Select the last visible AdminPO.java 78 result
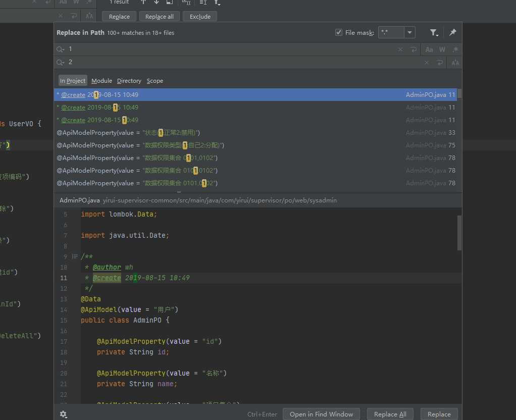The image size is (516, 420). (255, 183)
